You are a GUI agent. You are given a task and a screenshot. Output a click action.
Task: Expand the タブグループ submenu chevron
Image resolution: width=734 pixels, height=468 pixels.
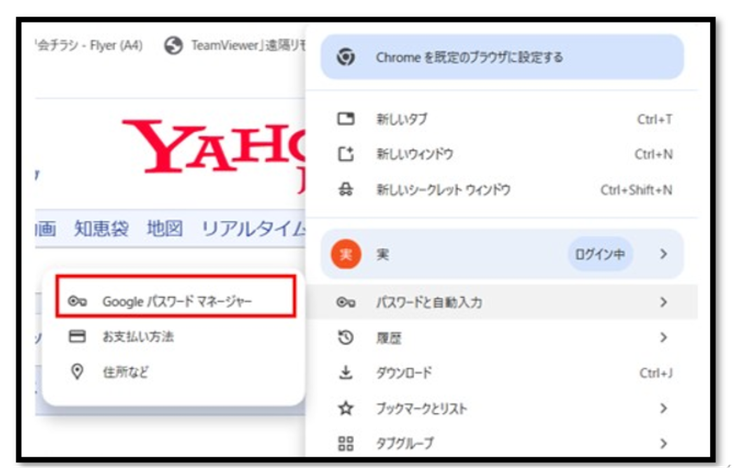point(663,443)
